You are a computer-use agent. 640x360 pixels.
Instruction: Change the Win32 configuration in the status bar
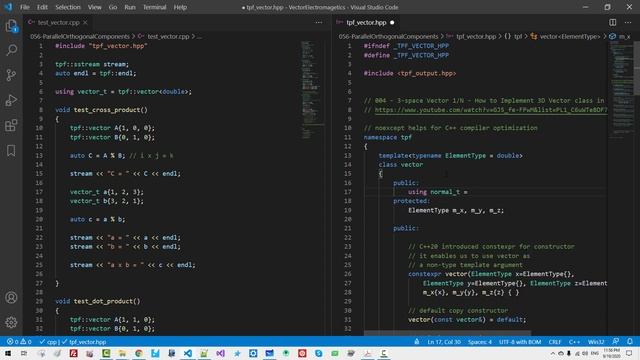pos(596,342)
